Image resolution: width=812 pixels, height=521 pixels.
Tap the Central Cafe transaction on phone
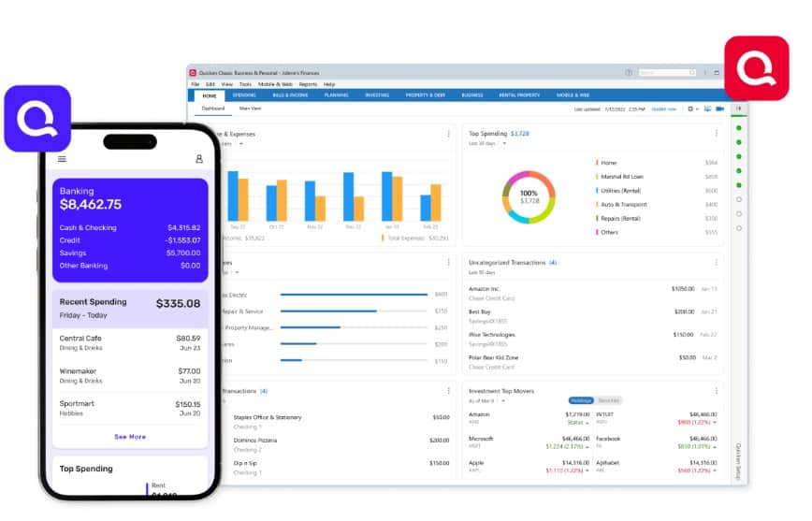130,343
